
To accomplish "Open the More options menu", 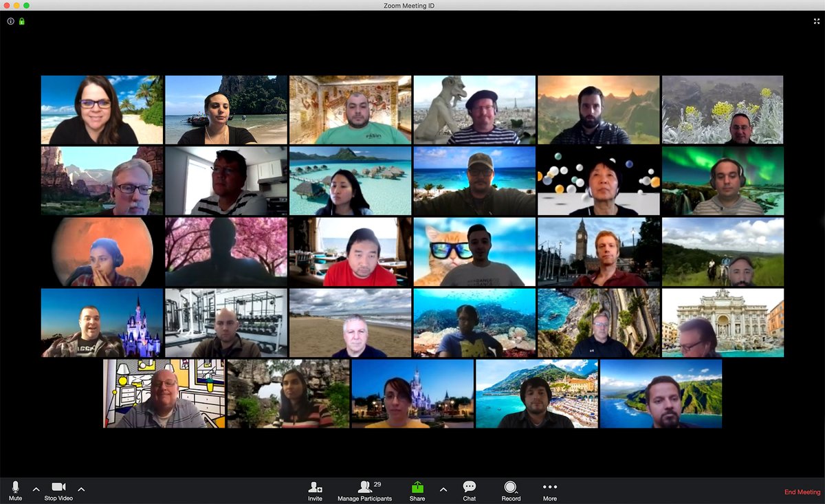I will (550, 490).
